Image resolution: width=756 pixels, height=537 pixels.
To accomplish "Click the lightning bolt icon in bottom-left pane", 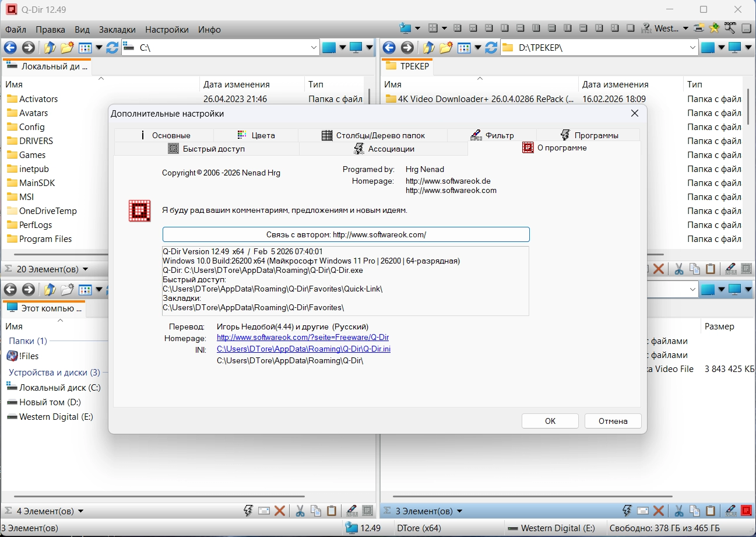I will [248, 511].
